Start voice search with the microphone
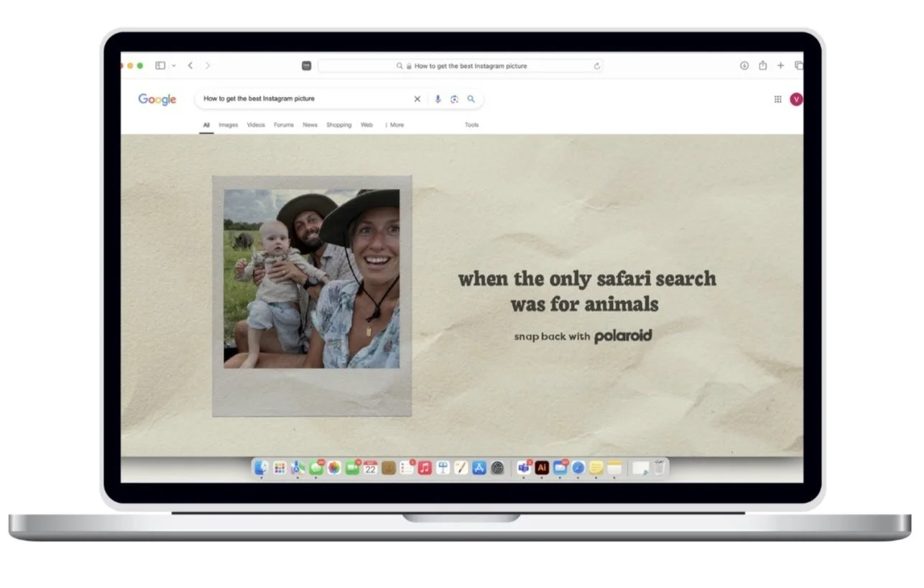This screenshot has height=588, width=924. click(x=438, y=99)
